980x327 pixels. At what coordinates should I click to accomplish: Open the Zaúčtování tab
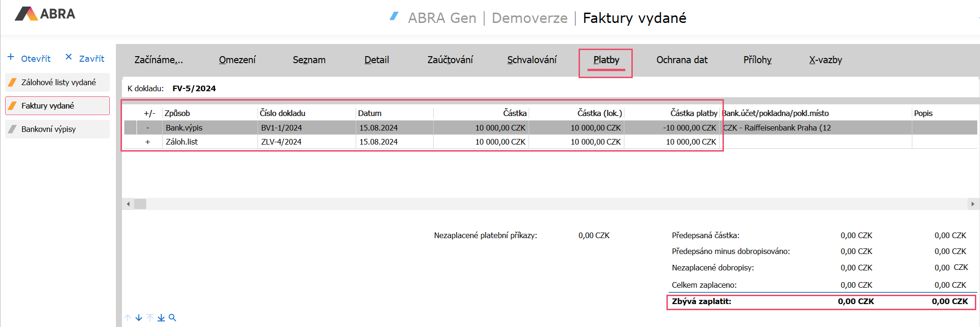(x=450, y=60)
